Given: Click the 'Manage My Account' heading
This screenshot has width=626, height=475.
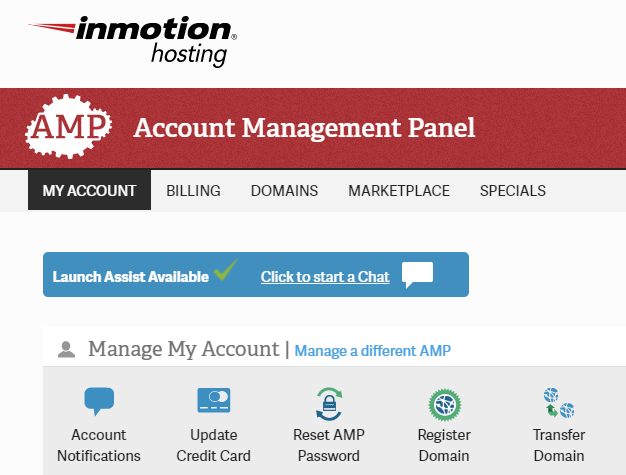Looking at the screenshot, I should pos(183,349).
